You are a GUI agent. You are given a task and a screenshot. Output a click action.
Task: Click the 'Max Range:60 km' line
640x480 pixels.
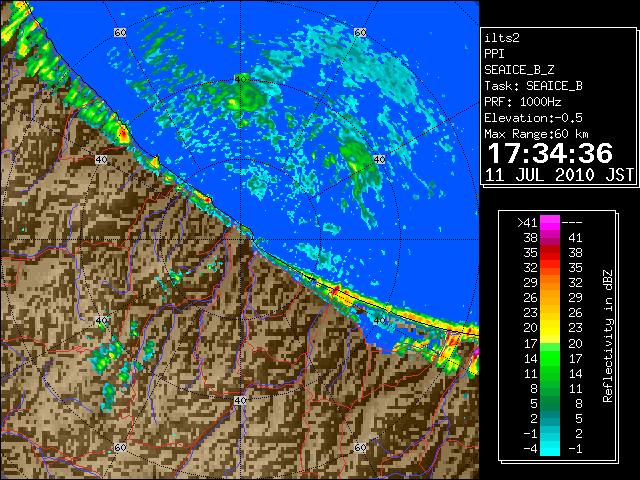[536, 134]
